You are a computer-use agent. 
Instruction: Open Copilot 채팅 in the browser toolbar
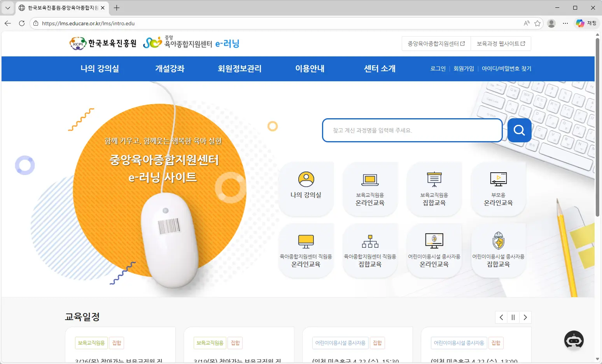[586, 23]
